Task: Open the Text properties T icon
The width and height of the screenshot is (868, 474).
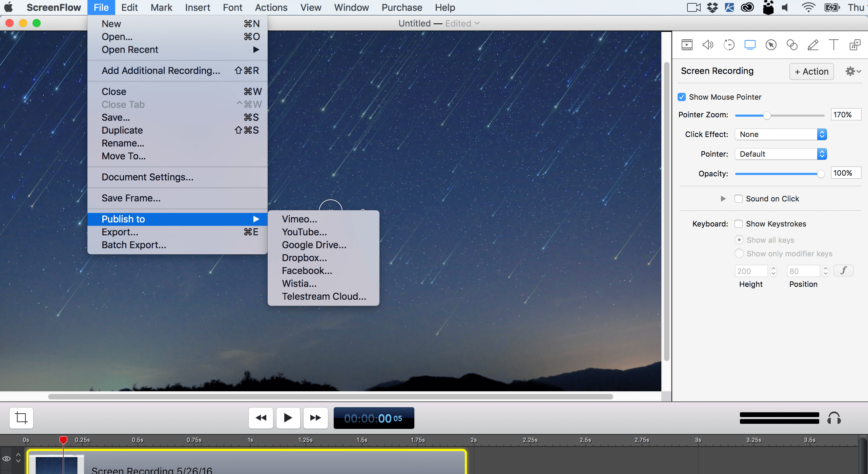Action: [x=833, y=45]
